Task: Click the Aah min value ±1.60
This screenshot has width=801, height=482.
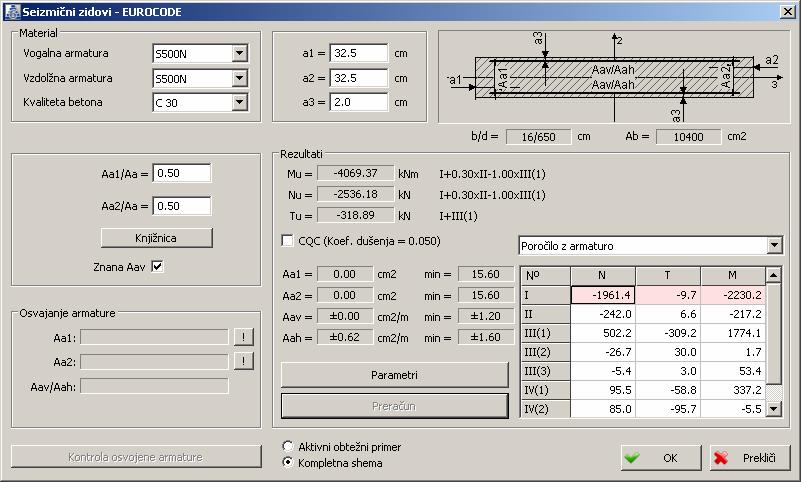Action: pyautogui.click(x=486, y=338)
